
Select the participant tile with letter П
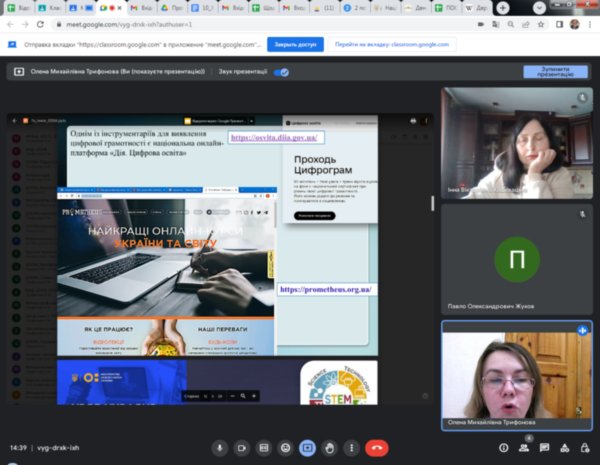(x=517, y=259)
